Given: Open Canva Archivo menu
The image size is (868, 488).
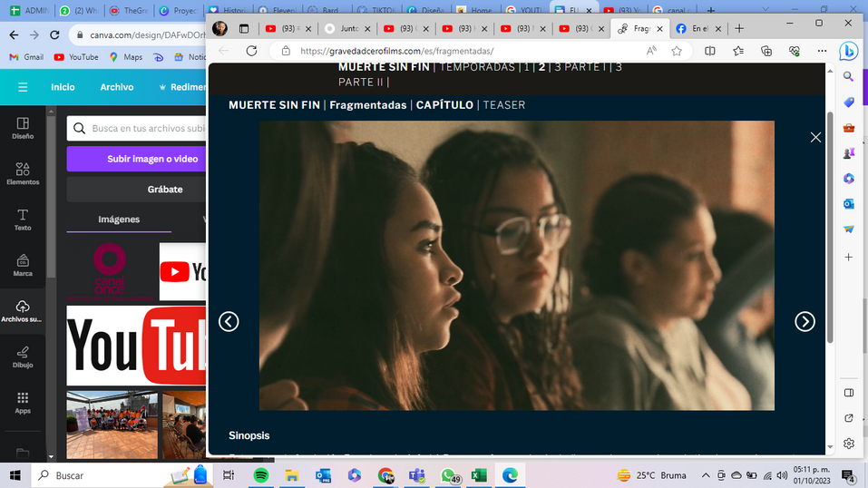Looking at the screenshot, I should coord(117,87).
